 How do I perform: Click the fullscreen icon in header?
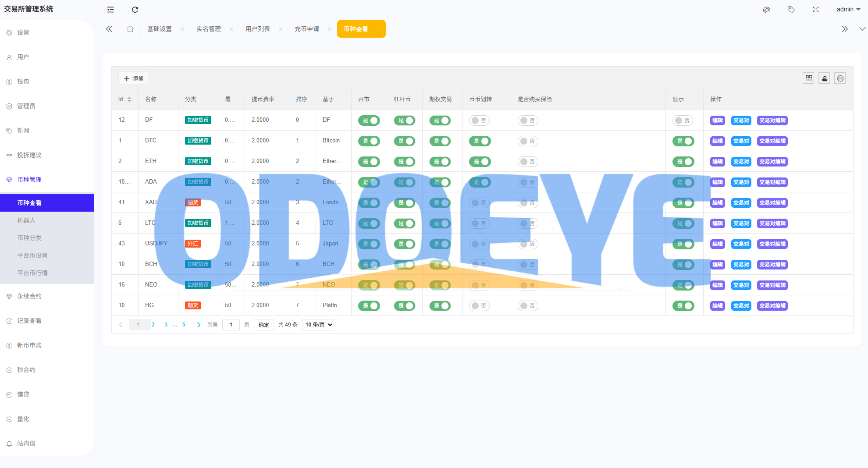[816, 10]
